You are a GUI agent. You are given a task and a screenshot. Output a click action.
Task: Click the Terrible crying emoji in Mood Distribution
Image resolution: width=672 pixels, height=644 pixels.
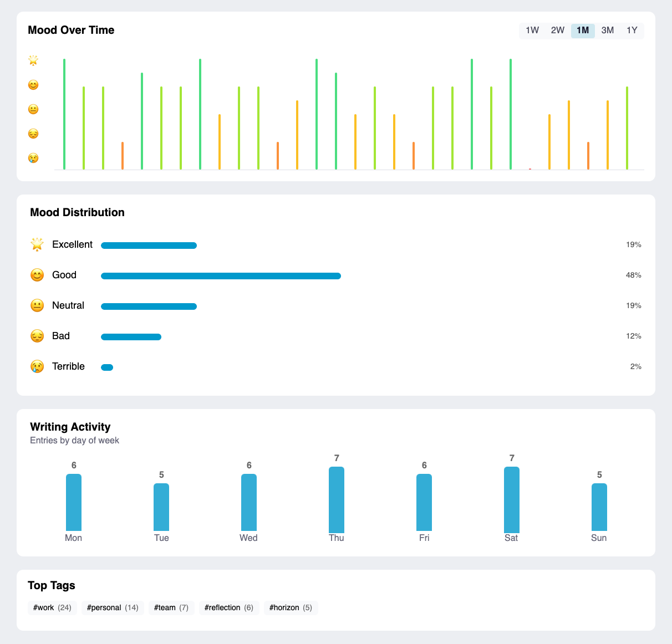[x=37, y=366]
